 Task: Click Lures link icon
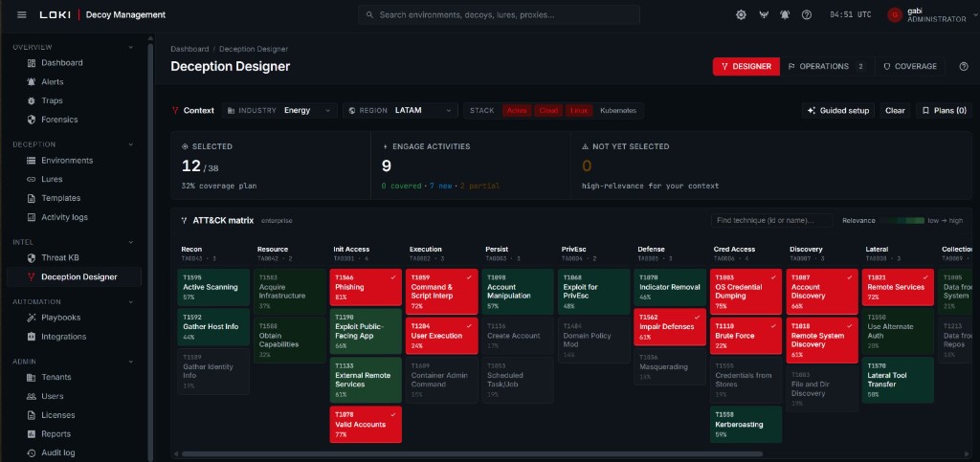point(32,179)
